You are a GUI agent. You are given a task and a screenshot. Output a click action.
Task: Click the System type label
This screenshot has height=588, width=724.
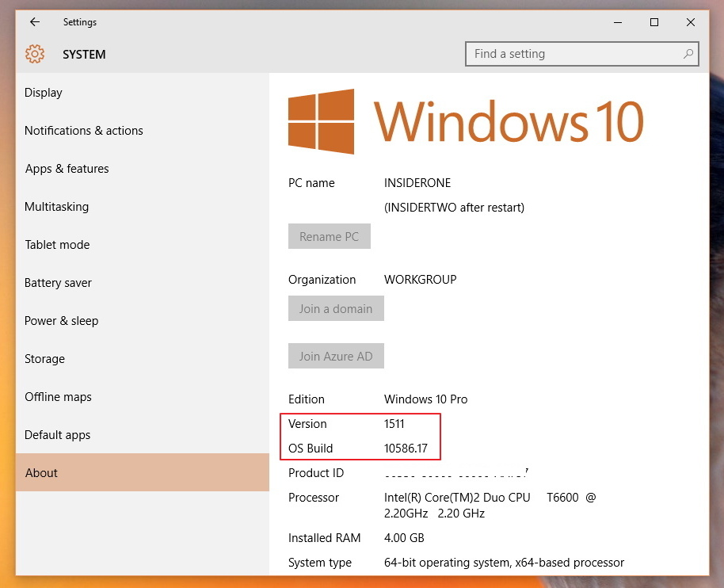pos(319,563)
